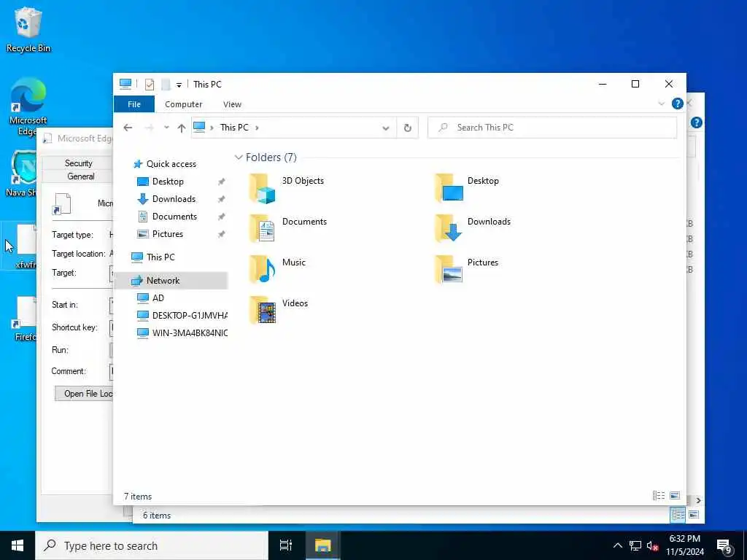Select Network in navigation pane
The height and width of the screenshot is (560, 747).
point(171,281)
